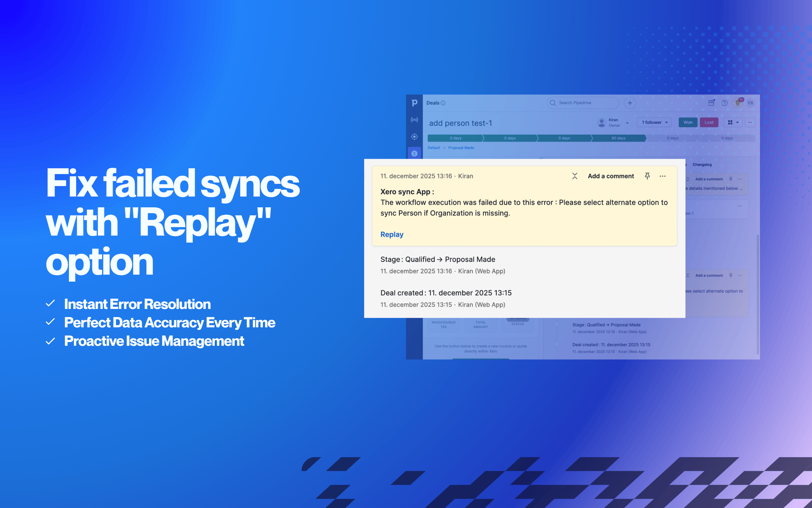Click Add a comment in enlarged note

tap(611, 176)
